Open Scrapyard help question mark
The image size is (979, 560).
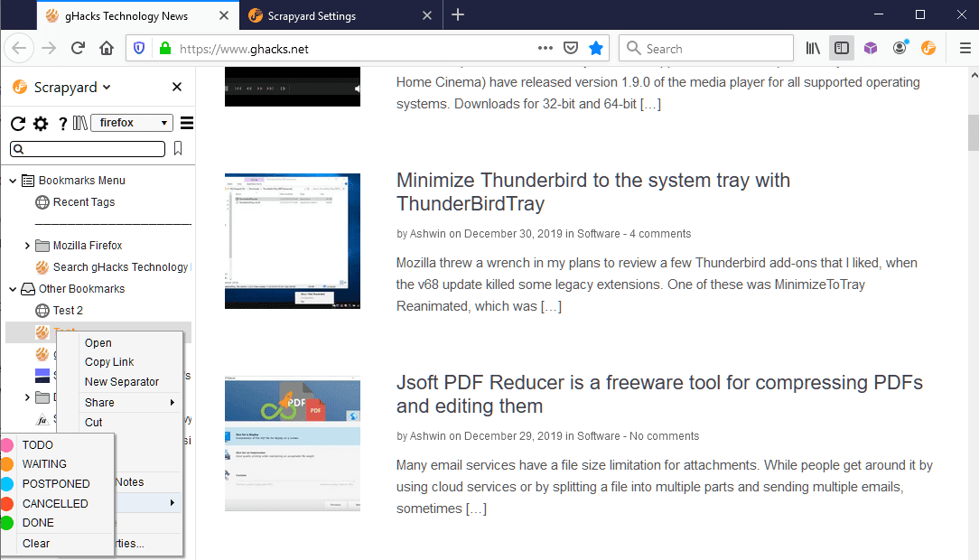(x=62, y=124)
